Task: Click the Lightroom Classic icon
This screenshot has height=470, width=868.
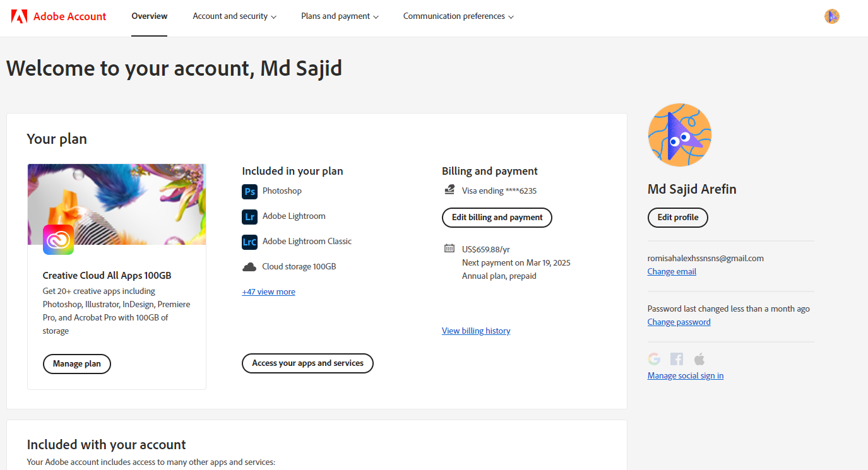Action: (249, 242)
